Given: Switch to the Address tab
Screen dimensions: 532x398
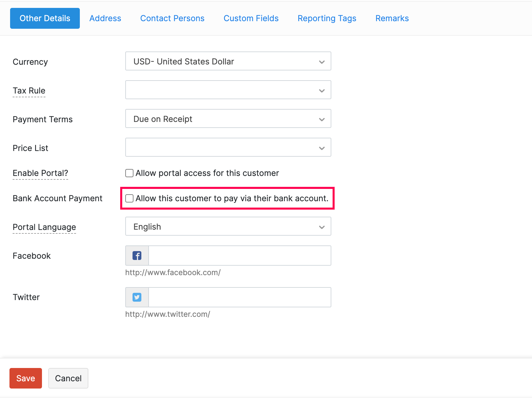Looking at the screenshot, I should coord(105,18).
